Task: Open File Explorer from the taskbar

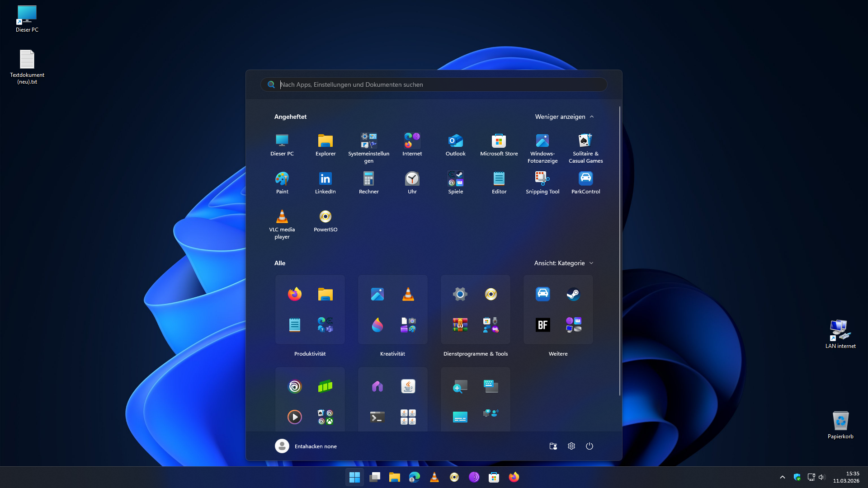Action: coord(395,477)
